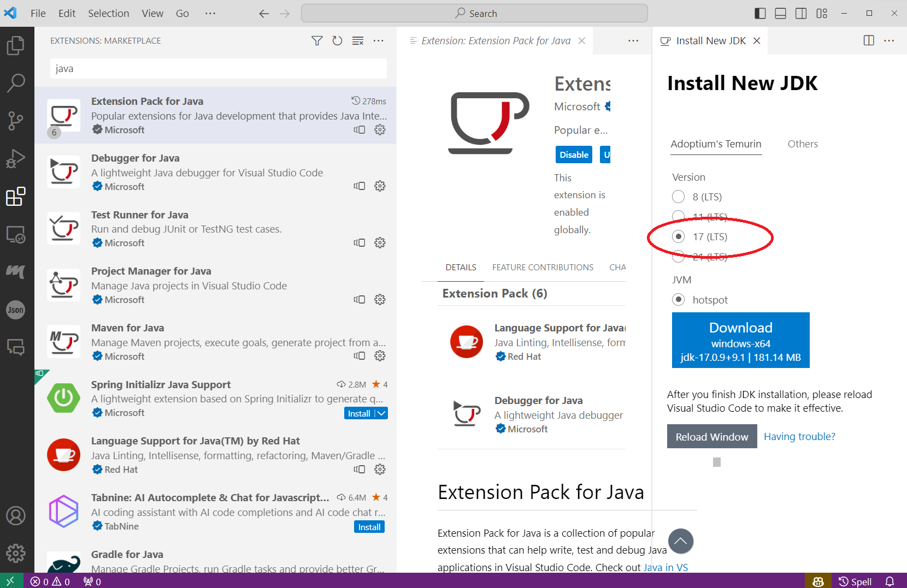Click remote window indicator in status bar
Viewport: 907px width, 588px height.
click(11, 581)
